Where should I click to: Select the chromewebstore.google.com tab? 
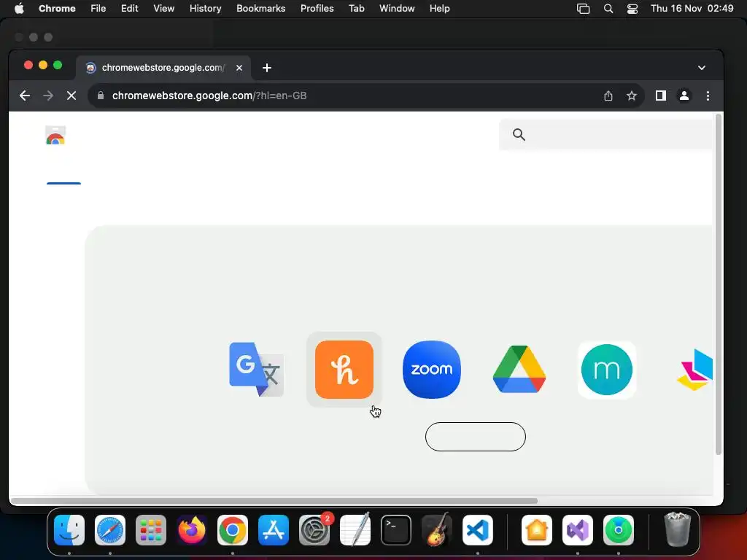tap(163, 68)
